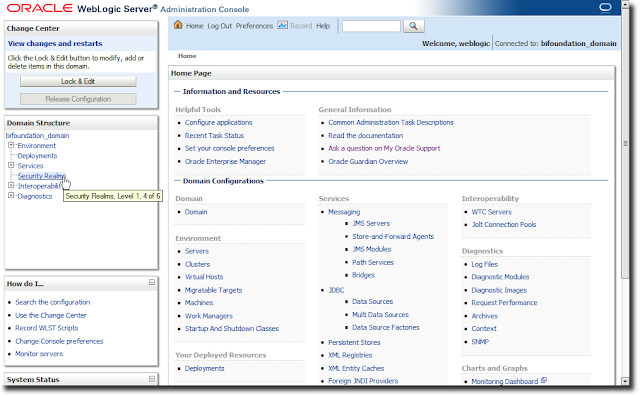Open the Data Sources link under JDBC
The height and width of the screenshot is (396, 640).
[x=373, y=301]
